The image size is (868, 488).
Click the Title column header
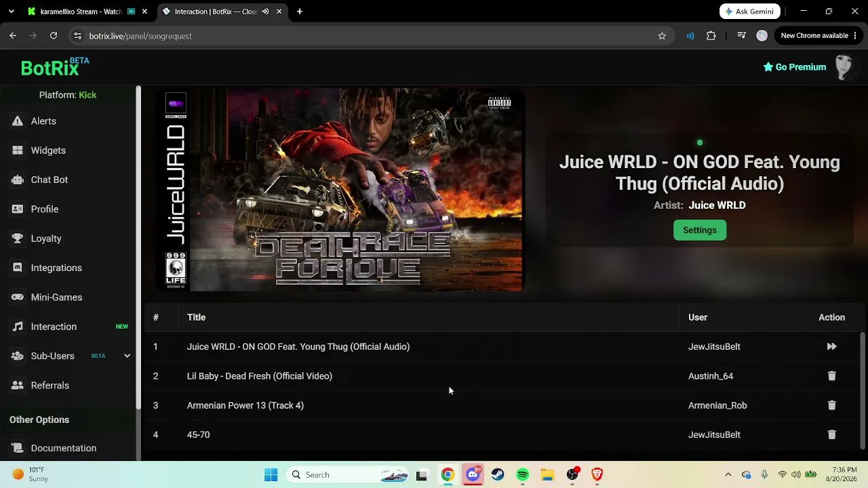(x=196, y=317)
